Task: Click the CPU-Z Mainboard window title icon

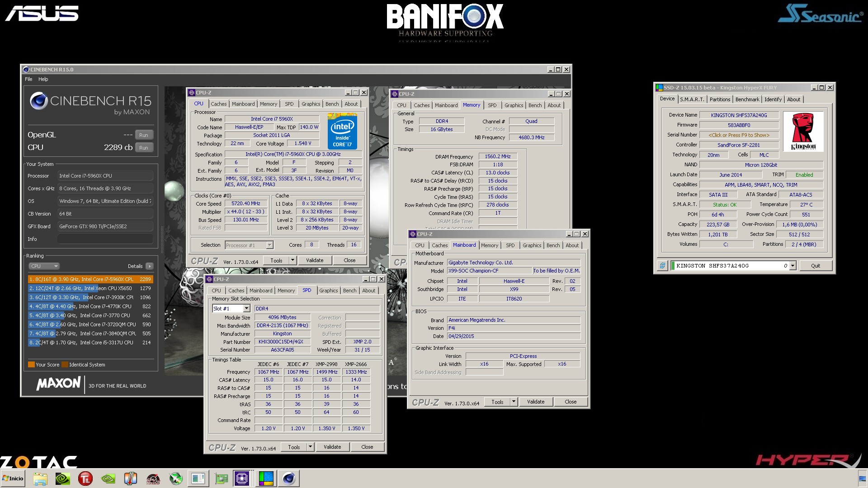Action: (413, 234)
